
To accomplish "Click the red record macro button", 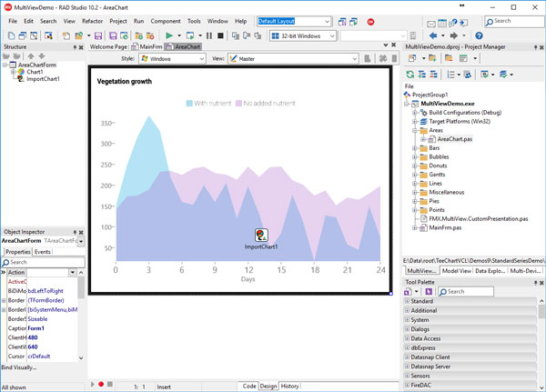I will tap(101, 386).
